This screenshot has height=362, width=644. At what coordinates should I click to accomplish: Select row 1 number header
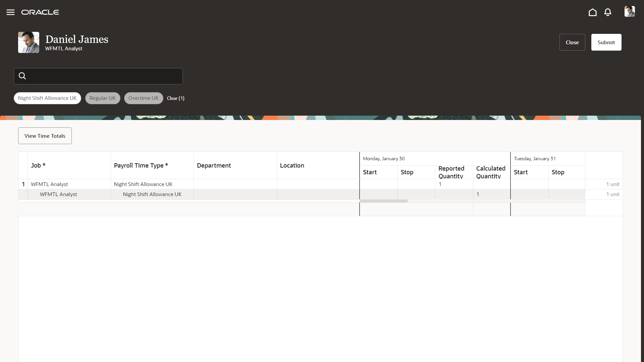(x=23, y=184)
